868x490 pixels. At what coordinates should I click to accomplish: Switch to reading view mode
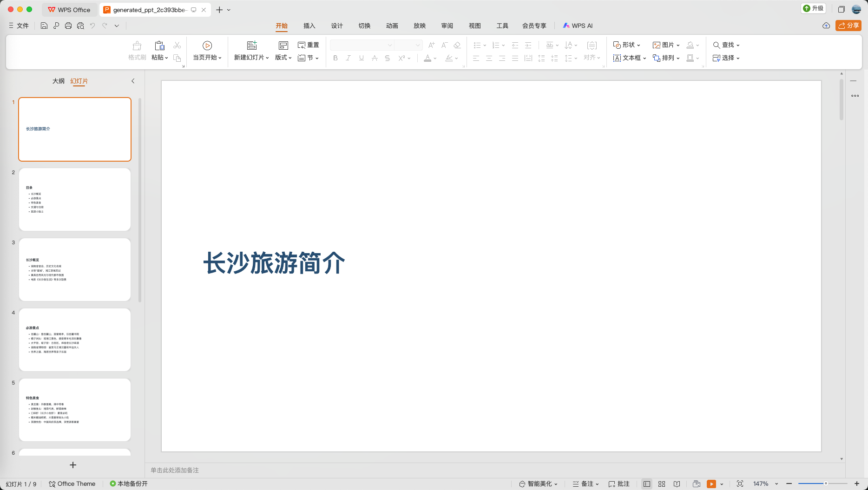tap(677, 484)
